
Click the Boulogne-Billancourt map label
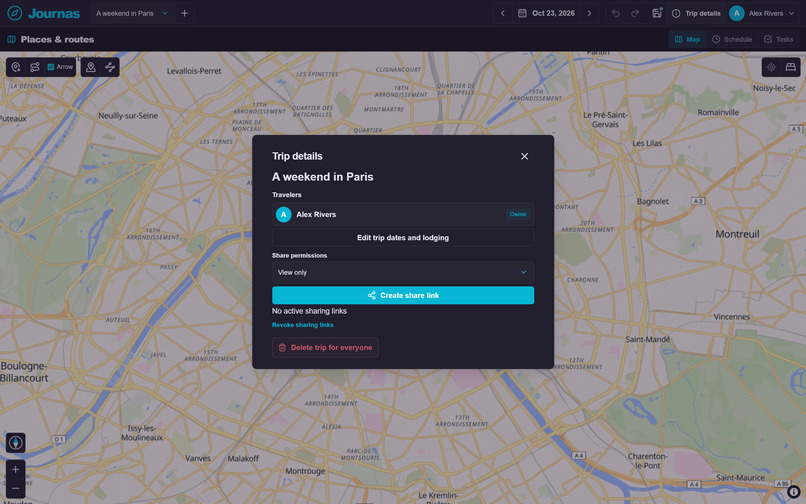click(24, 372)
